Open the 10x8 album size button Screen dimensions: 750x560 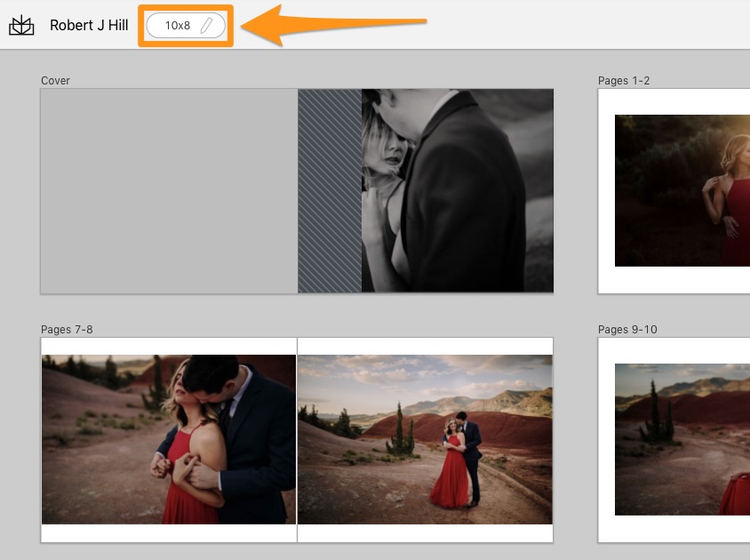[186, 26]
